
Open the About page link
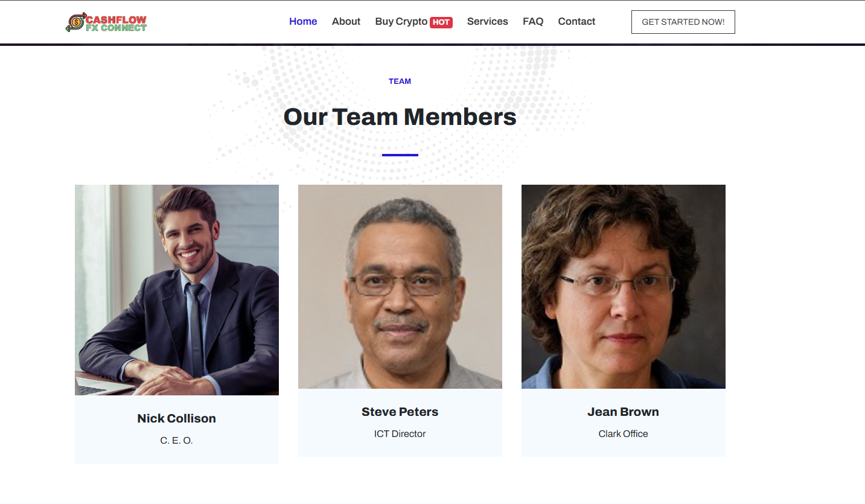[x=346, y=22]
